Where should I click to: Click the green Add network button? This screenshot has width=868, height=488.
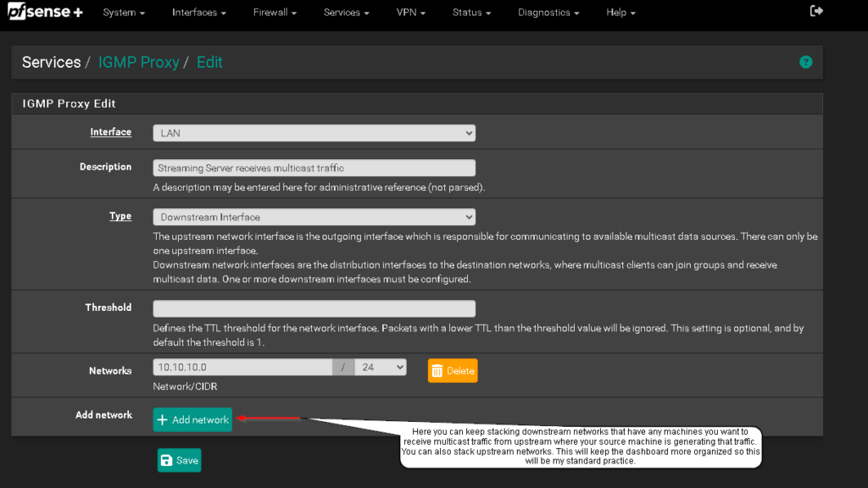click(x=192, y=419)
